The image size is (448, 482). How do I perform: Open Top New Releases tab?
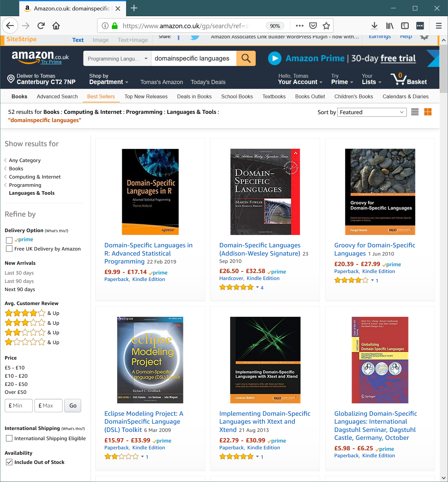tap(146, 96)
